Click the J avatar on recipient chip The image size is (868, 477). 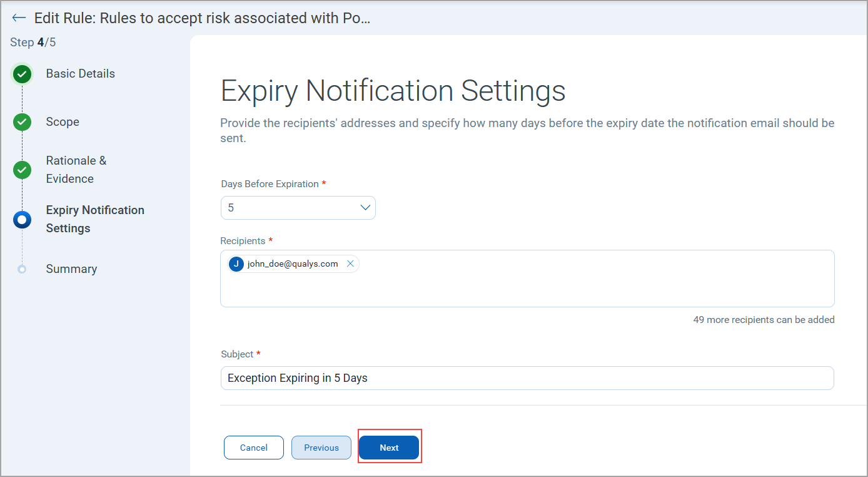pos(236,264)
